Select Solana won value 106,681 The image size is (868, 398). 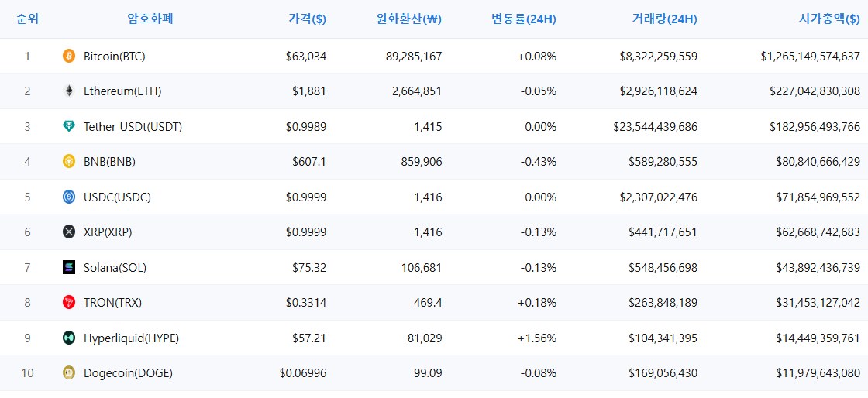(421, 268)
